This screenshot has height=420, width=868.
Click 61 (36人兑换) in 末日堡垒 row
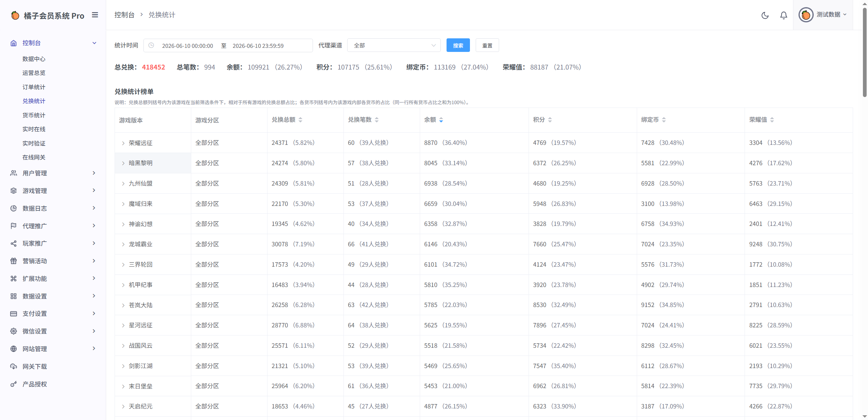click(x=369, y=386)
